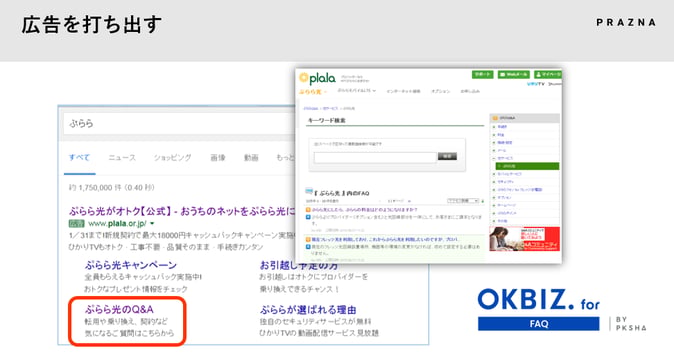This screenshot has height=364, width=674.
Task: Switch to the 画像 search tab
Action: coord(218,158)
